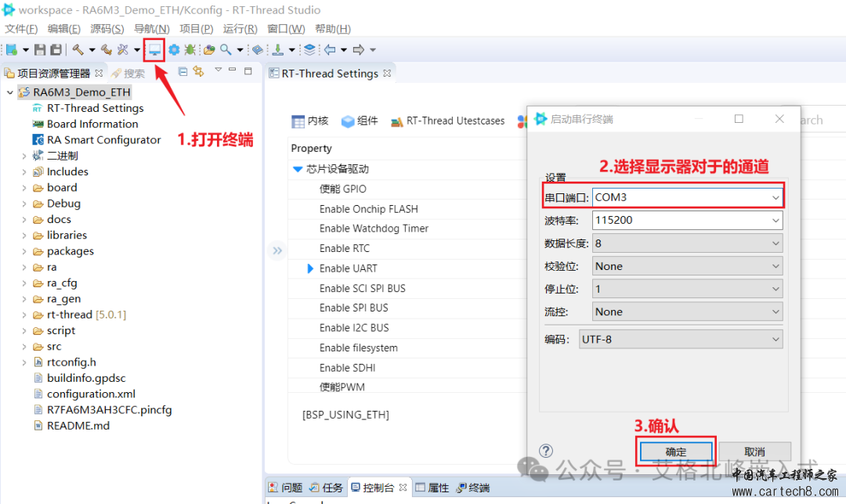Click the blue book documentation icon
Image resolution: width=846 pixels, height=504 pixels.
coord(258,49)
